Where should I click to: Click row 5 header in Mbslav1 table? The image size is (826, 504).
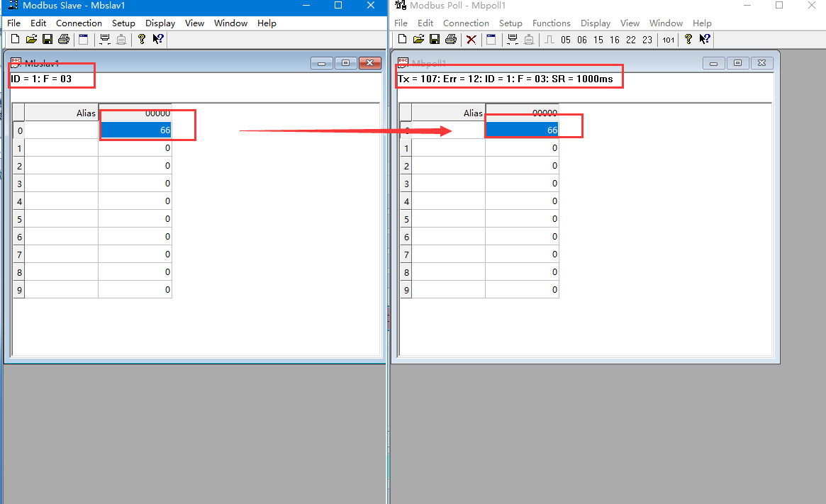coord(19,219)
